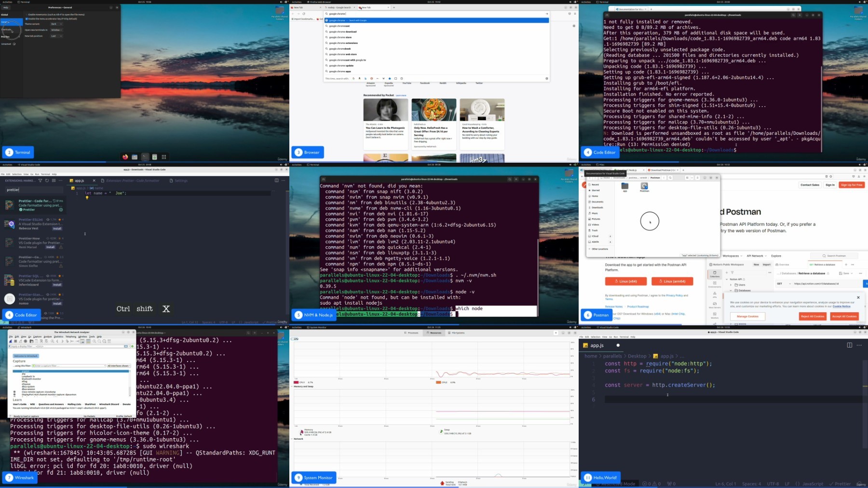The width and height of the screenshot is (868, 488).
Task: Click the prettier search box in Extensions Marketplace
Action: (33, 190)
